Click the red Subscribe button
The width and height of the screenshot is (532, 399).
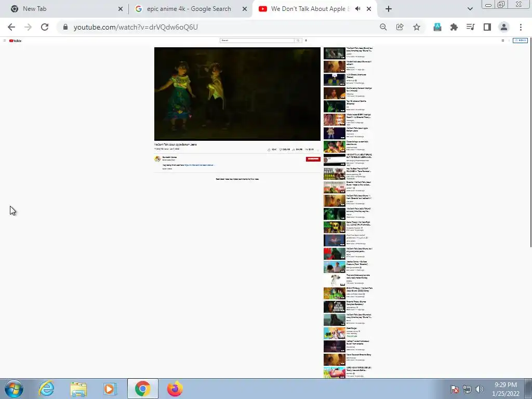[313, 159]
